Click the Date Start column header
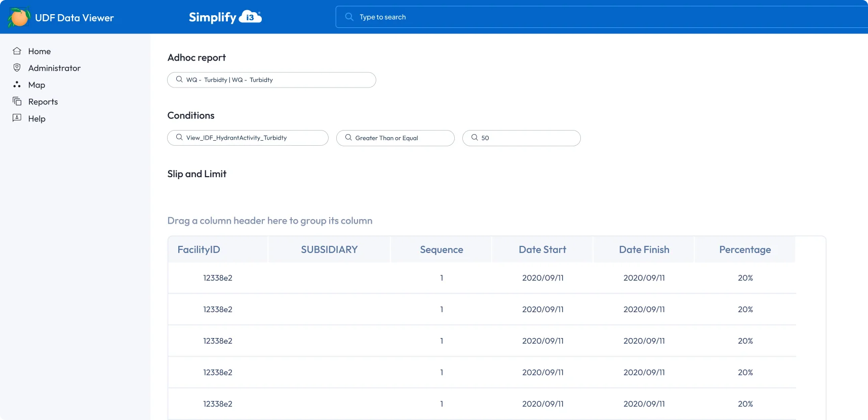The width and height of the screenshot is (868, 420). click(542, 249)
